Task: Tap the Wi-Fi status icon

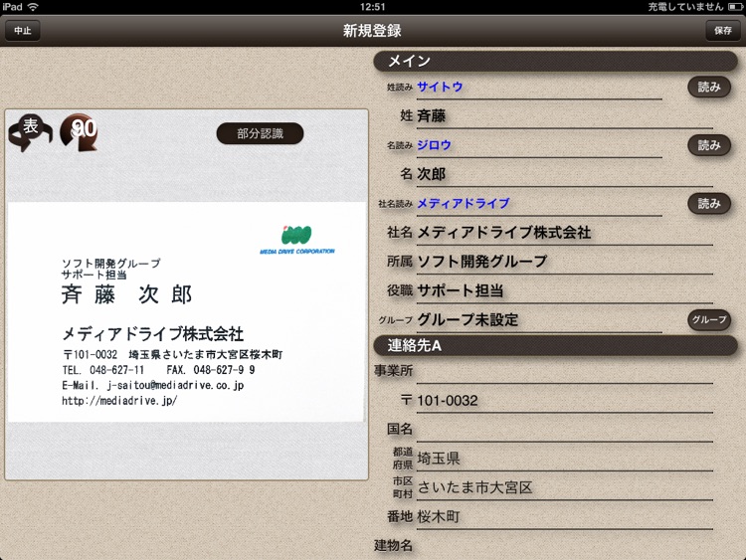Action: (33, 7)
